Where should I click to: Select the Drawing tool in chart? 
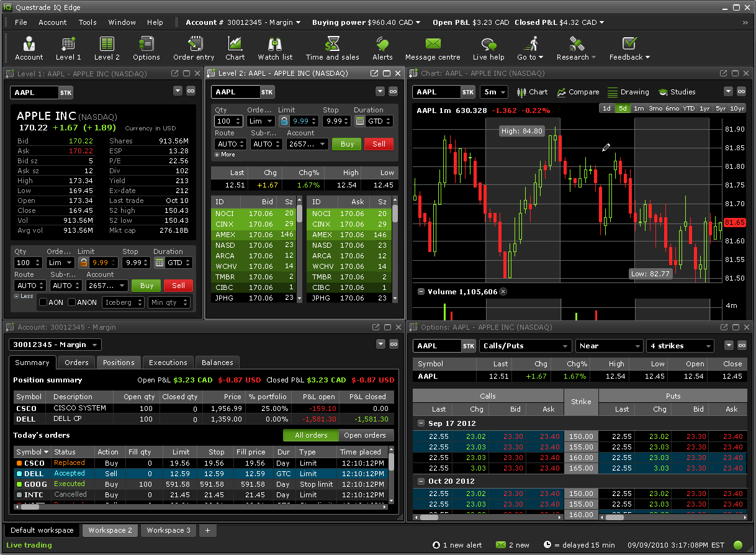(x=628, y=92)
